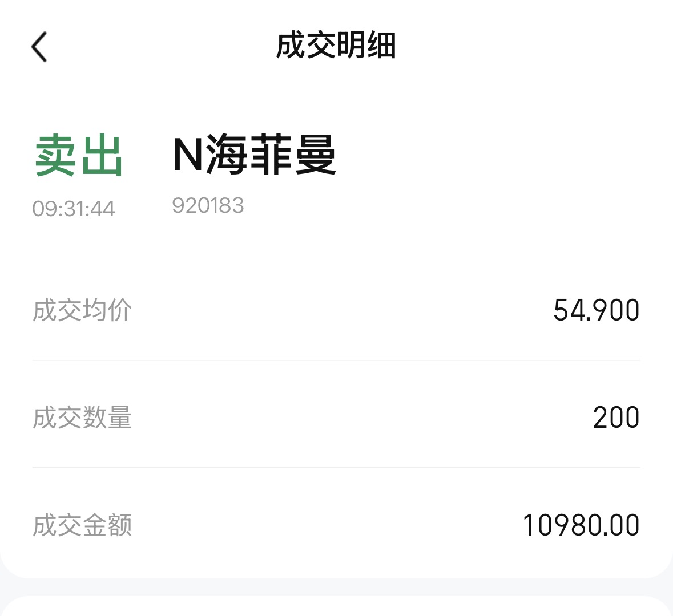
Task: Click the letter N in the stock name
Action: (x=188, y=155)
